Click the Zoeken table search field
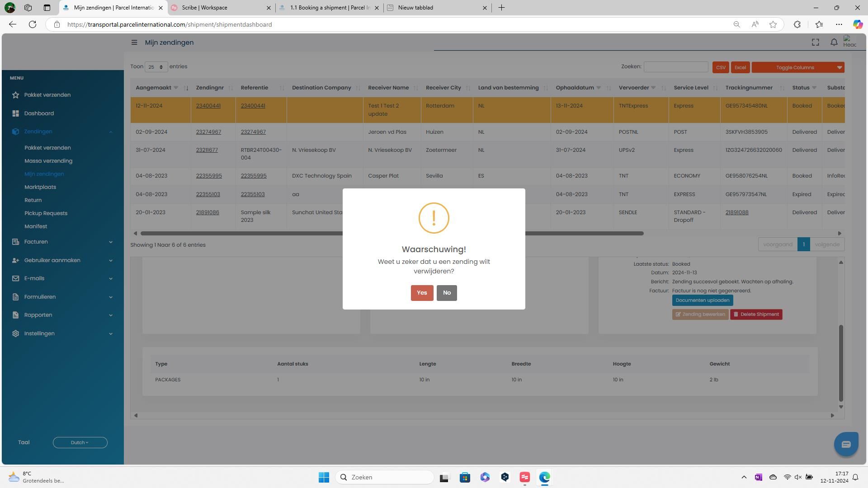The height and width of the screenshot is (488, 868). click(675, 67)
